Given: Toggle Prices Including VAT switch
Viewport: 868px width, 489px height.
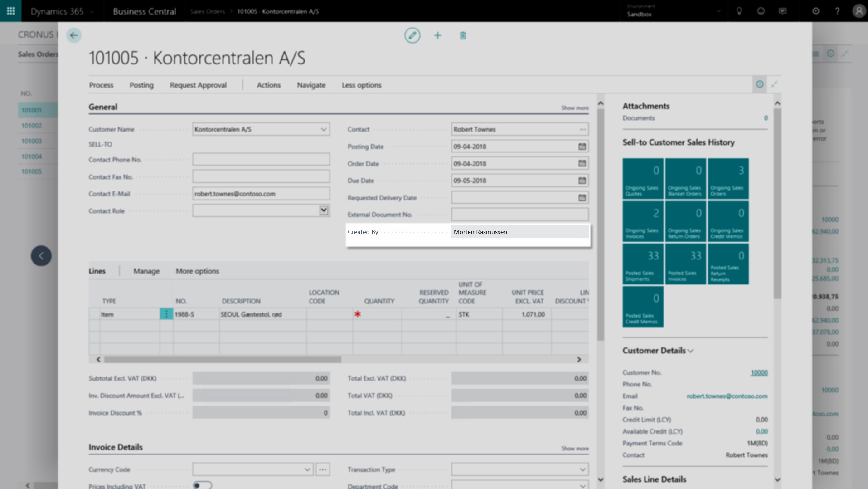Looking at the screenshot, I should click(x=202, y=485).
